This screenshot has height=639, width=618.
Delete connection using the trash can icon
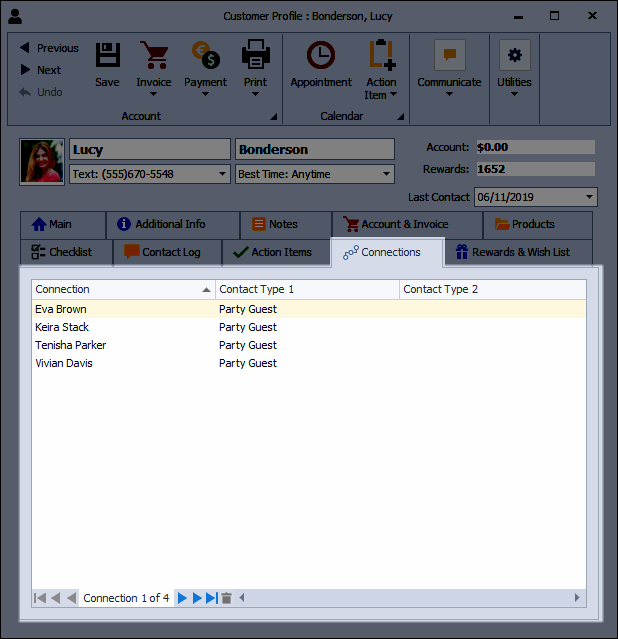coord(227,598)
